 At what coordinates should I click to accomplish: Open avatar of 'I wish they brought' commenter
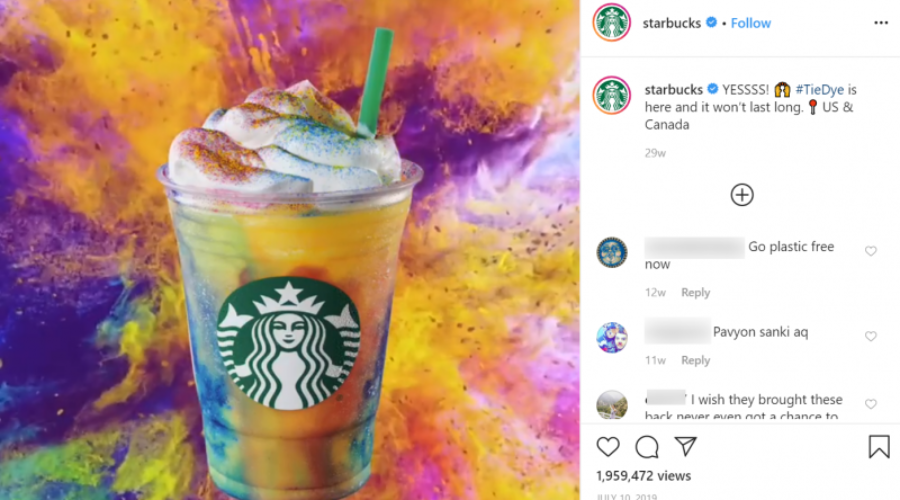(x=612, y=405)
